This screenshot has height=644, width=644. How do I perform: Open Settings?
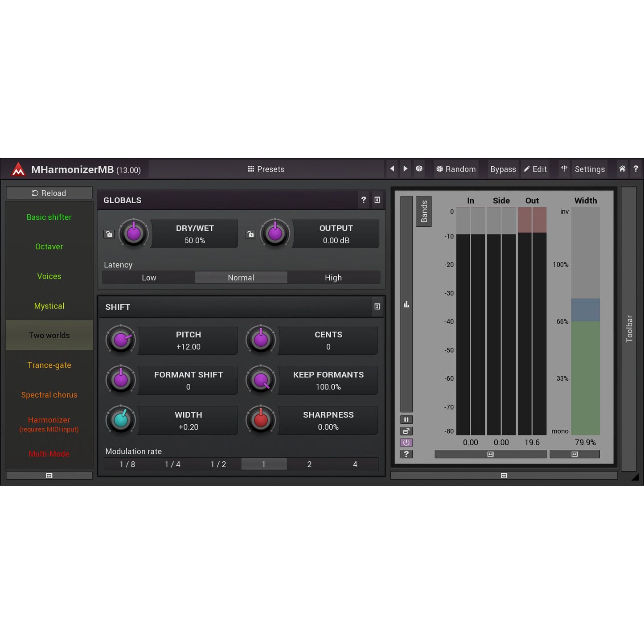coord(589,169)
